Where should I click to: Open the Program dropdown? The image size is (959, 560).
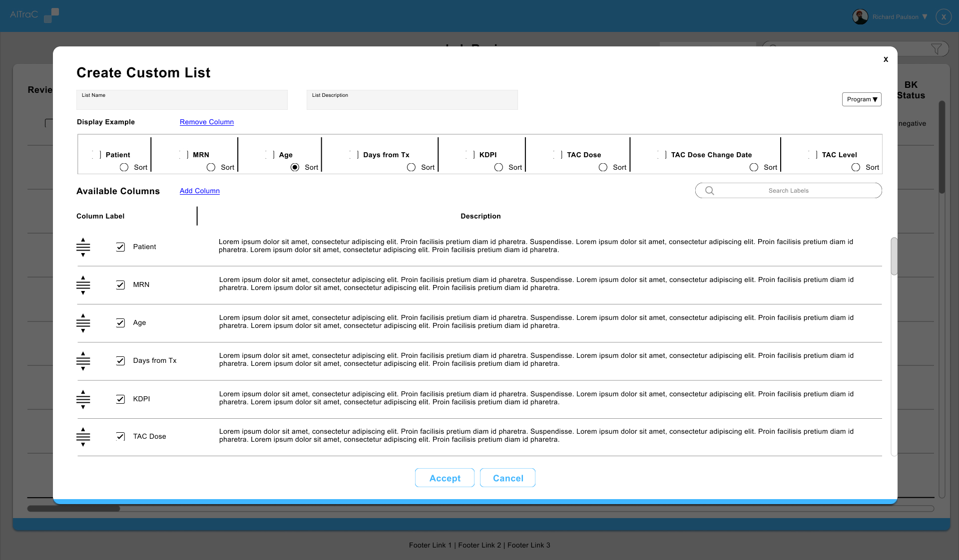(861, 99)
